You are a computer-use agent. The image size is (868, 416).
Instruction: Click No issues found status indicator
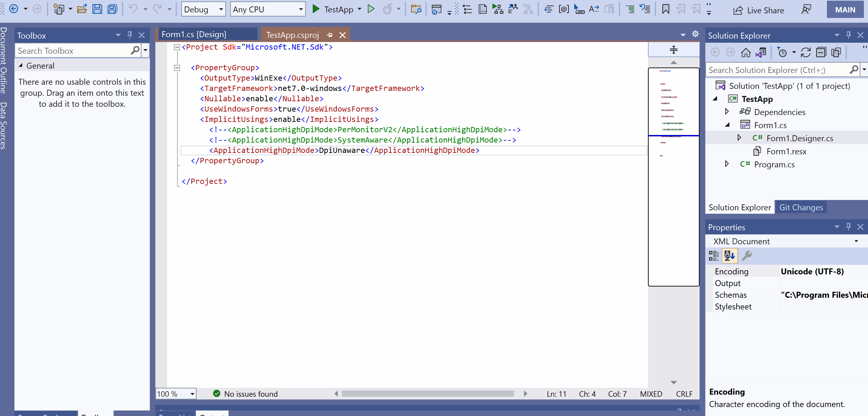pyautogui.click(x=245, y=394)
